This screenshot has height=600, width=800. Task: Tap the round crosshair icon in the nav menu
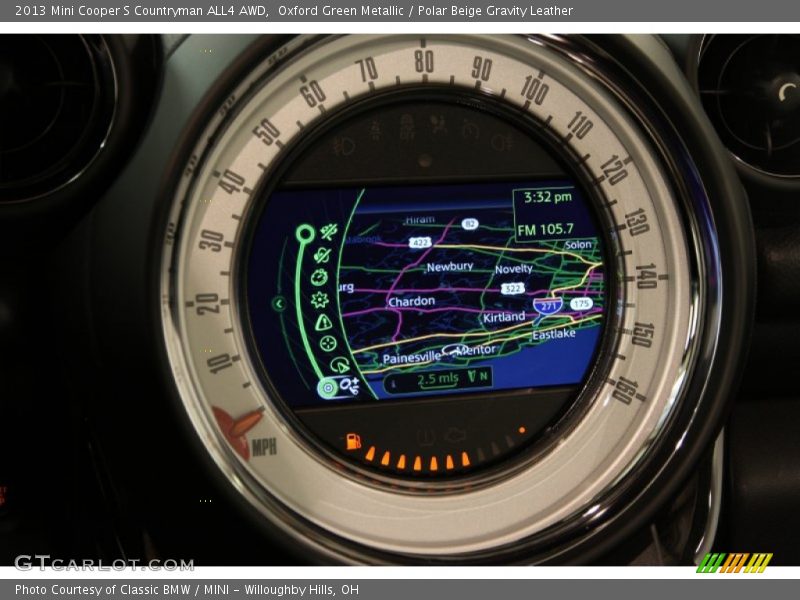328,343
